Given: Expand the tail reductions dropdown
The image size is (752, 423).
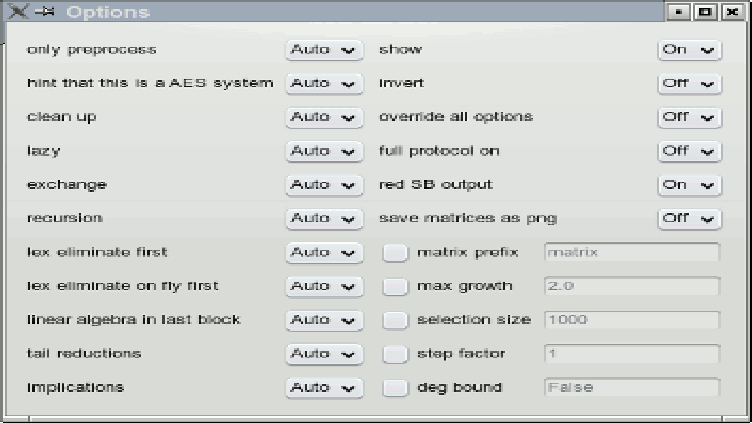Looking at the screenshot, I should coord(324,354).
